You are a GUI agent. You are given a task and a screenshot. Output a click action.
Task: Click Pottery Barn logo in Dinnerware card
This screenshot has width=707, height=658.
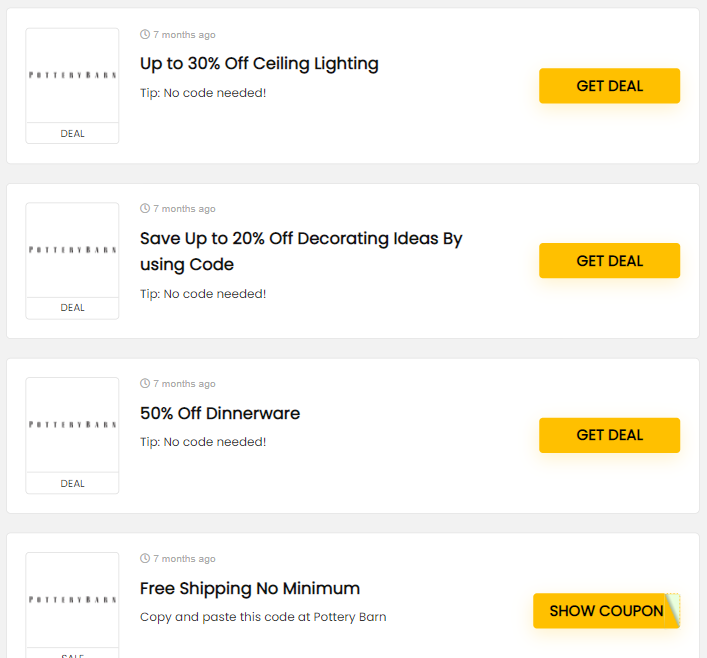pos(72,425)
